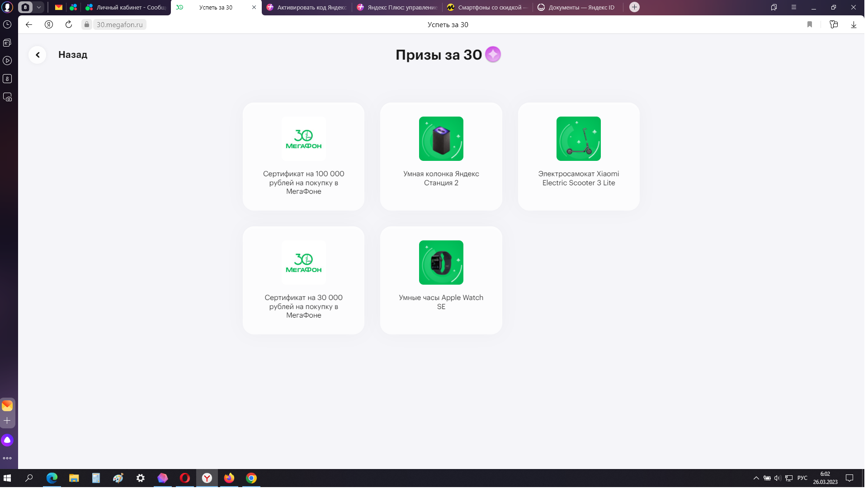Open Windows Settings from the taskbar

pos(141,478)
